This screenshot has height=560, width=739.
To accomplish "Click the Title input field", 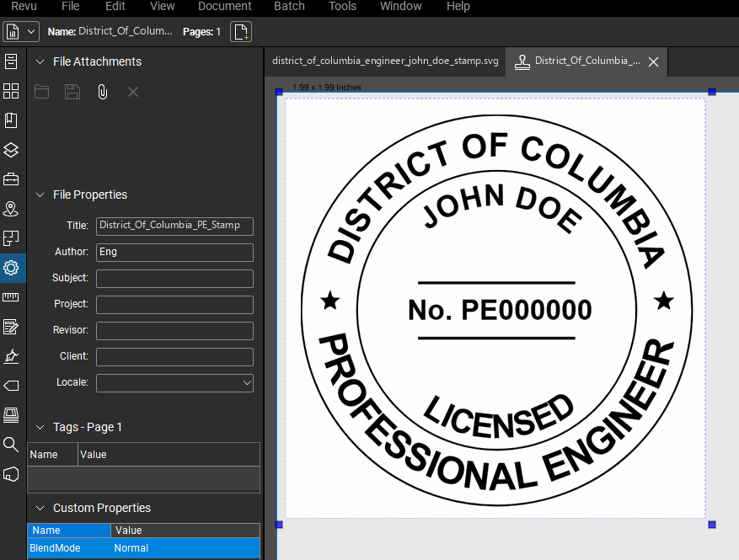I will [x=174, y=226].
